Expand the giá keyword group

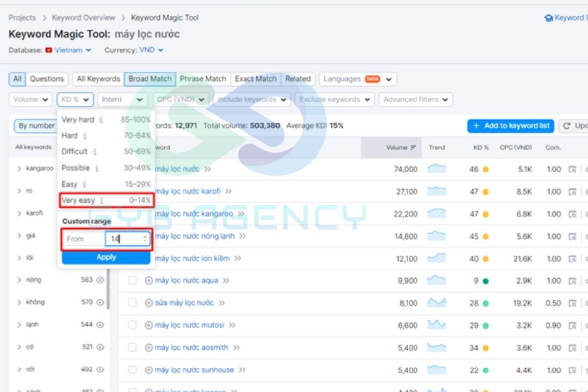19,236
